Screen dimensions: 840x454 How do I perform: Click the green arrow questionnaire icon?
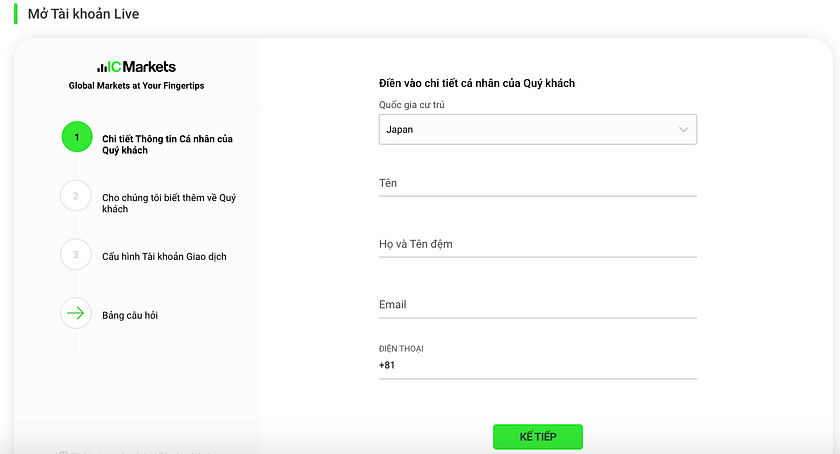76,314
